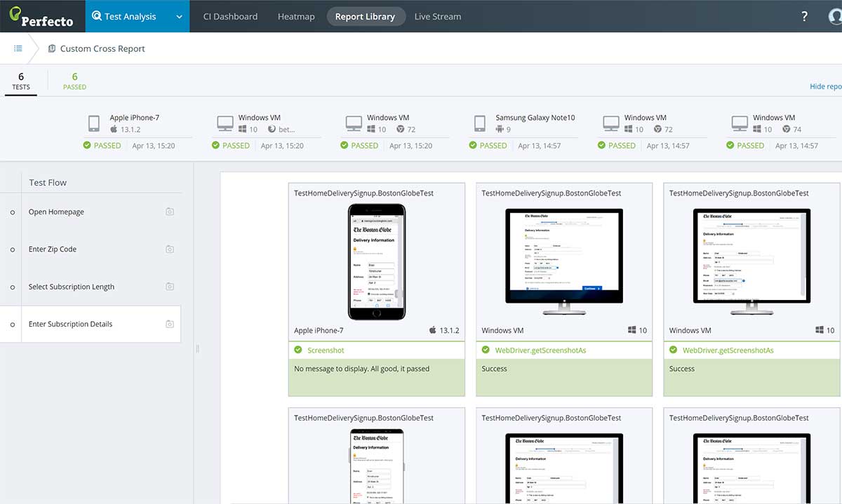Switch to the Heatmap tab

click(x=295, y=16)
